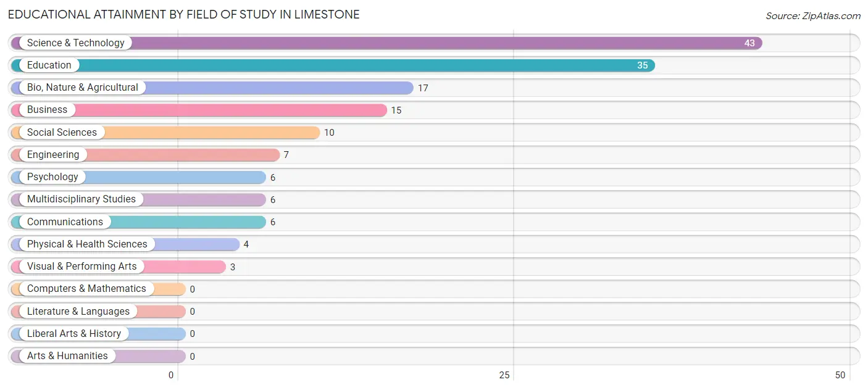Click the value 43 on Science & Technology bar

749,43
